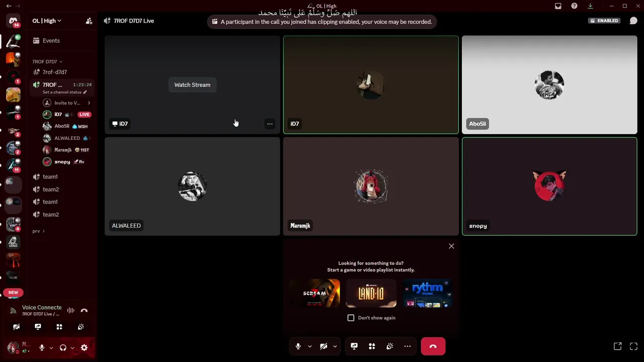The height and width of the screenshot is (362, 644).
Task: Select user iD7 with LIVE badge in list
Action: [x=67, y=115]
